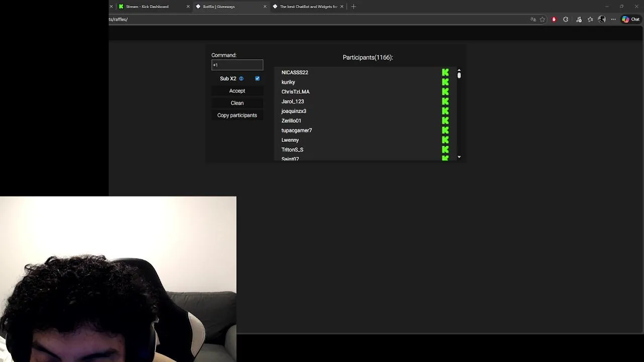This screenshot has width=644, height=362.
Task: Open the Copilot Chat button
Action: pyautogui.click(x=630, y=19)
